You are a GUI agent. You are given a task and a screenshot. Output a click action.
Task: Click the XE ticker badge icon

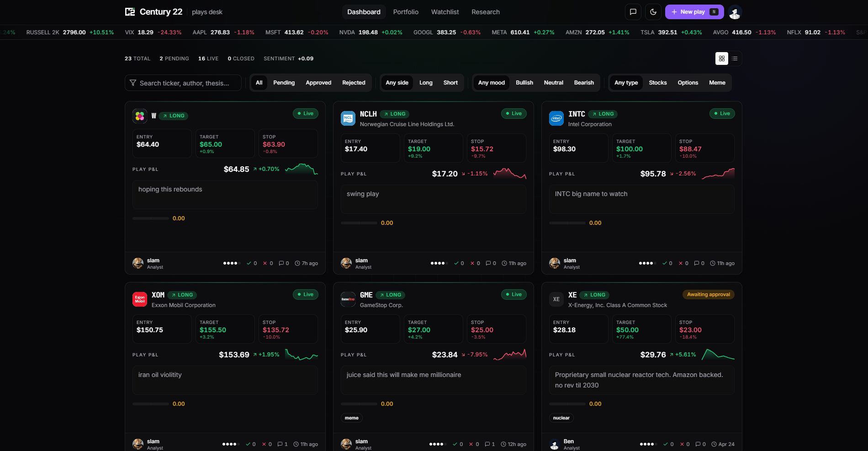[556, 299]
